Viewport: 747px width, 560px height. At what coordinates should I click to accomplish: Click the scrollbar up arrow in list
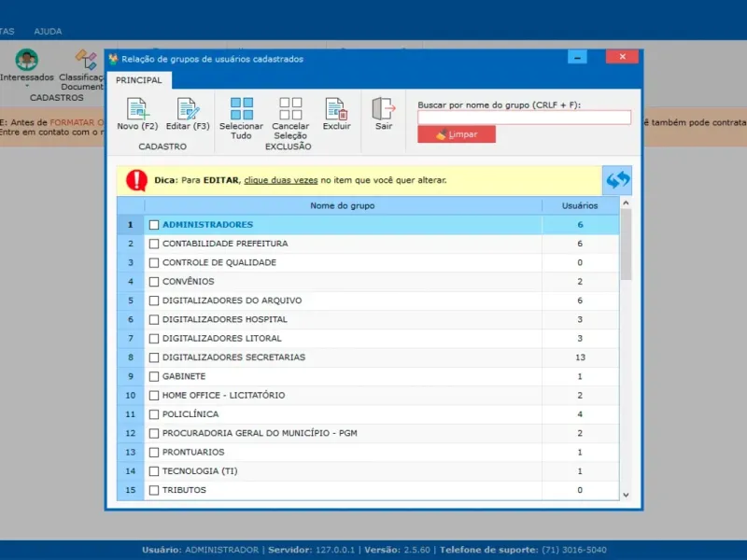[x=626, y=203]
